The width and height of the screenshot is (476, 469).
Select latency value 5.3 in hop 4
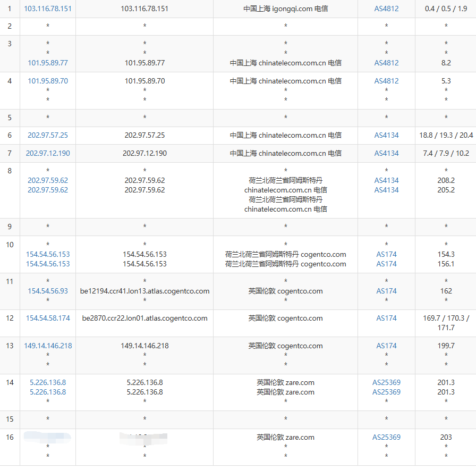446,81
